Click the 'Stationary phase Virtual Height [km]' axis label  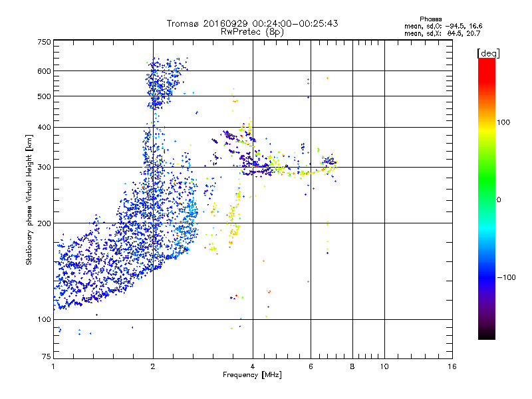[29, 199]
